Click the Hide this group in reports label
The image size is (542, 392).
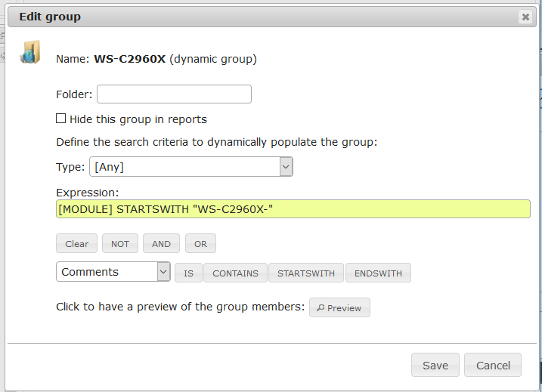(138, 119)
